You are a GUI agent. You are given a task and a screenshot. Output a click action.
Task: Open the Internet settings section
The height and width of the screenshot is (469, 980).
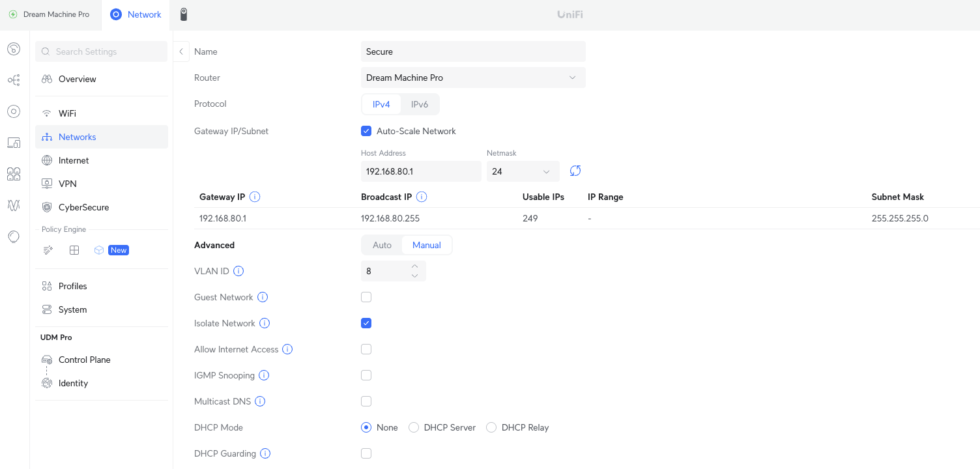(102, 160)
